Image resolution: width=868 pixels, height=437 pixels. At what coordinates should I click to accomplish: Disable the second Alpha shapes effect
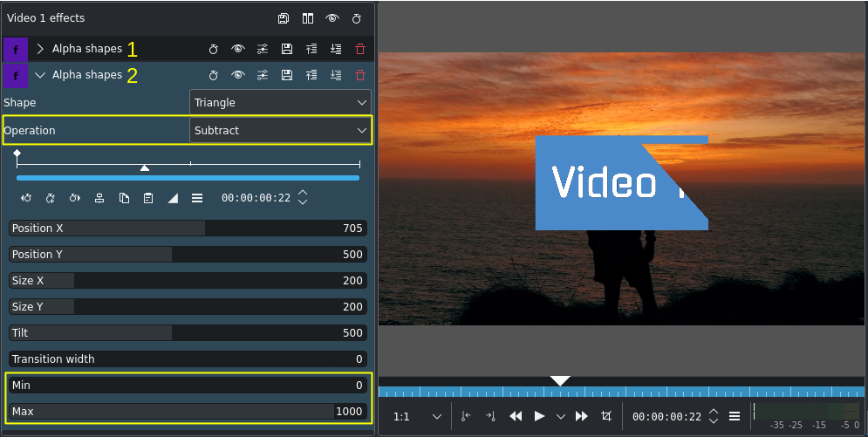238,75
